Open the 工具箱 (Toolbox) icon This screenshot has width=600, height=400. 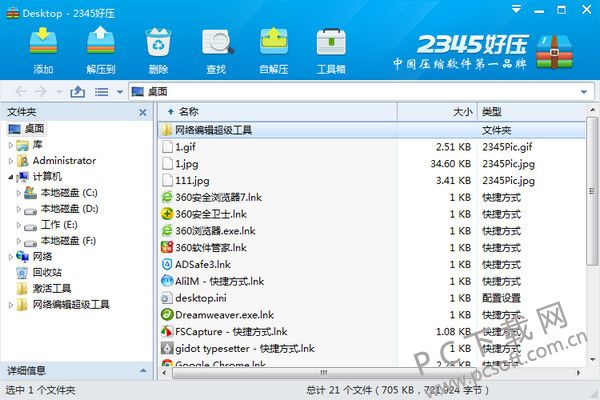pos(331,41)
